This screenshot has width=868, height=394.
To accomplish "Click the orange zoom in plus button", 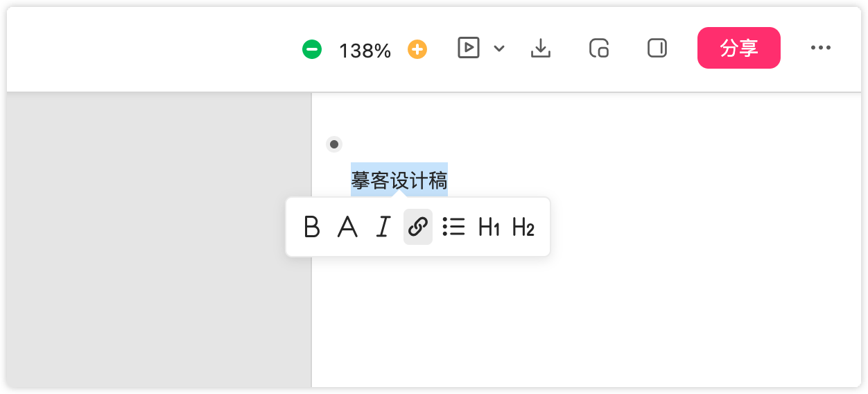I will coord(417,49).
